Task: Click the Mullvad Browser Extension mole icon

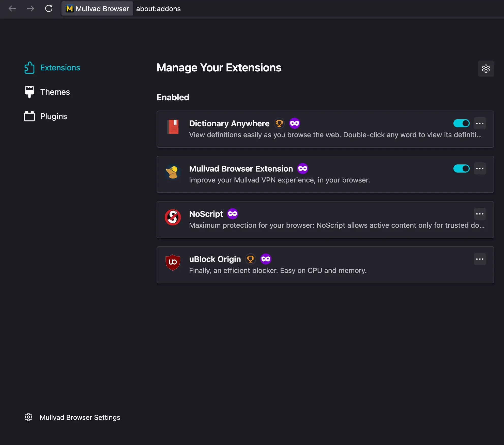Action: click(173, 172)
